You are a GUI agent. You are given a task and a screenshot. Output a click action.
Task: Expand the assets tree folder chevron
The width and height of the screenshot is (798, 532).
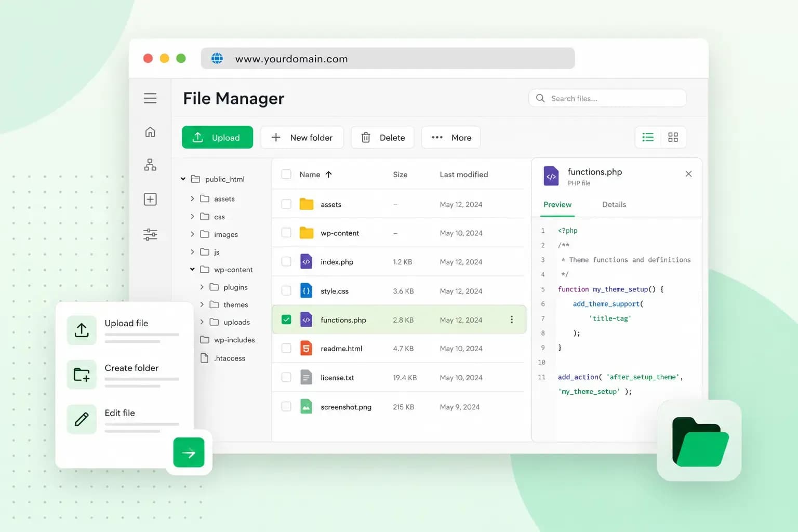[192, 198]
